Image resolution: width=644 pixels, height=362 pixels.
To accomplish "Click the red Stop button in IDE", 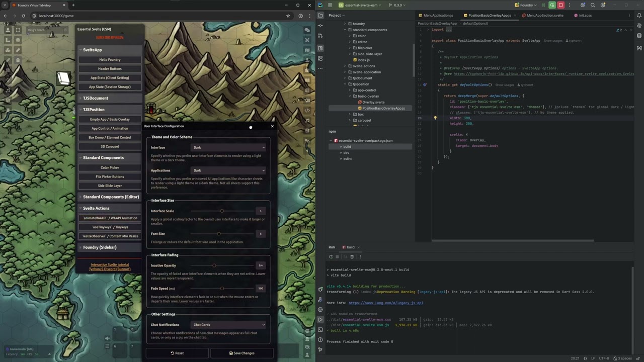I will coord(560,5).
